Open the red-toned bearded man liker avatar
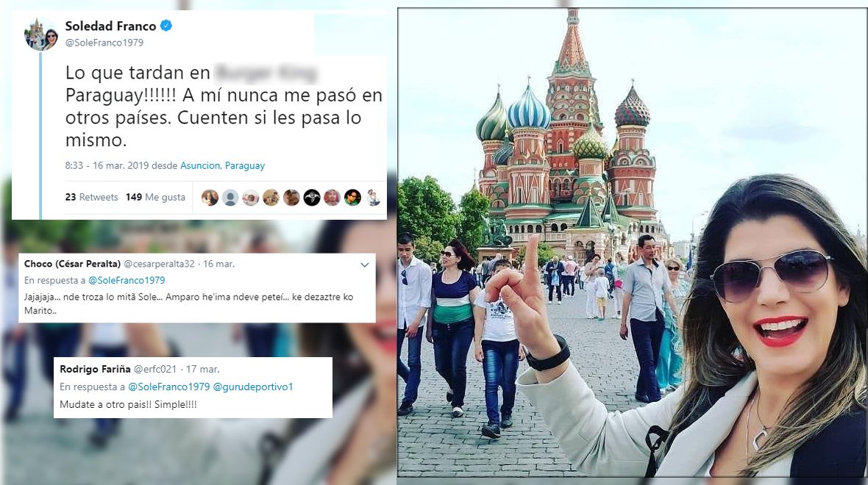This screenshot has height=485, width=868. coord(332,198)
